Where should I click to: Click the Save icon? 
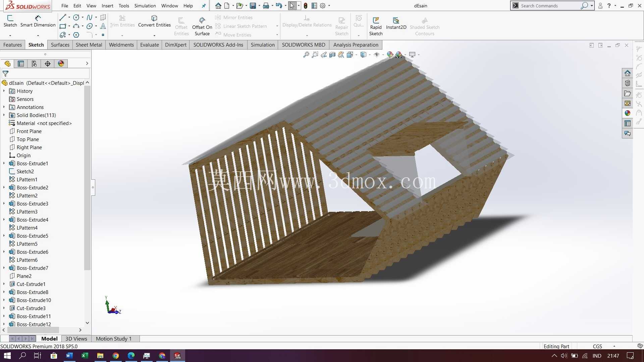[253, 6]
